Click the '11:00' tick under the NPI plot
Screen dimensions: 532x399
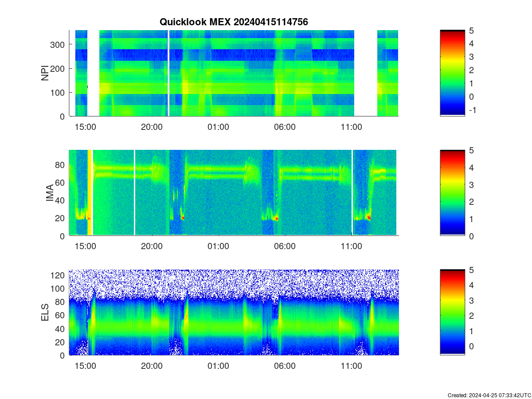pos(351,127)
